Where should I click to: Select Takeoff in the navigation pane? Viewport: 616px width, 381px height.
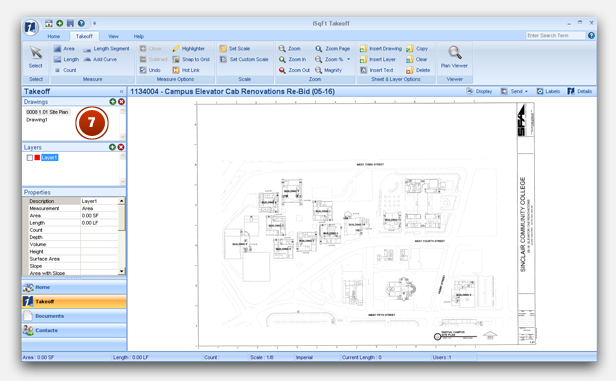(x=74, y=302)
